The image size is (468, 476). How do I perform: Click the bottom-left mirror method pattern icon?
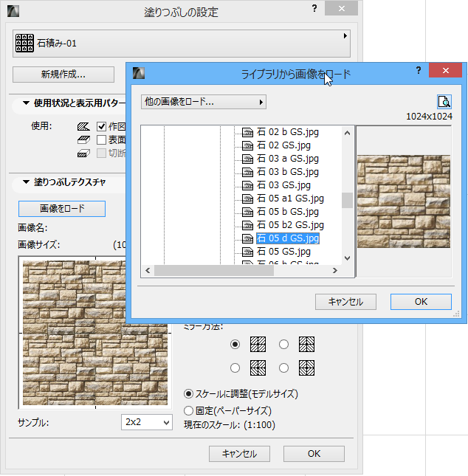(258, 368)
